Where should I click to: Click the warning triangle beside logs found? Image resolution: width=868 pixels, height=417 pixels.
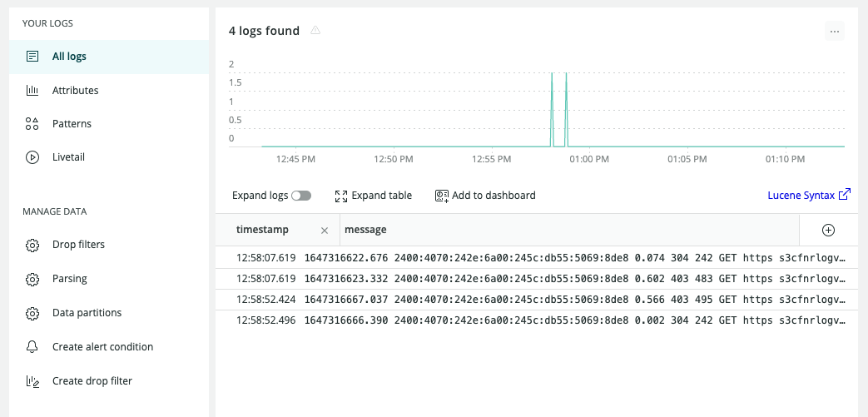pyautogui.click(x=315, y=31)
